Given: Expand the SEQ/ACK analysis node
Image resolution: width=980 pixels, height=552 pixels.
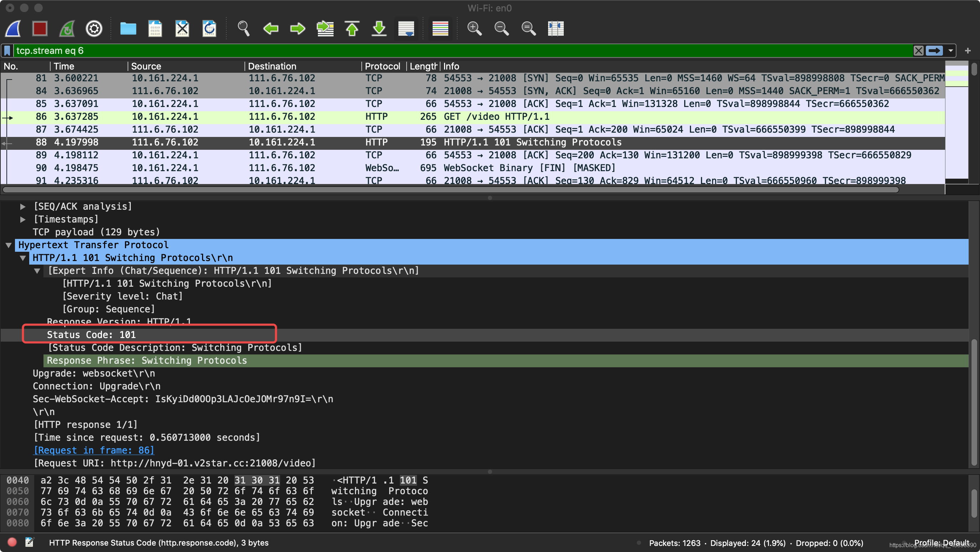Looking at the screenshot, I should click(x=23, y=207).
